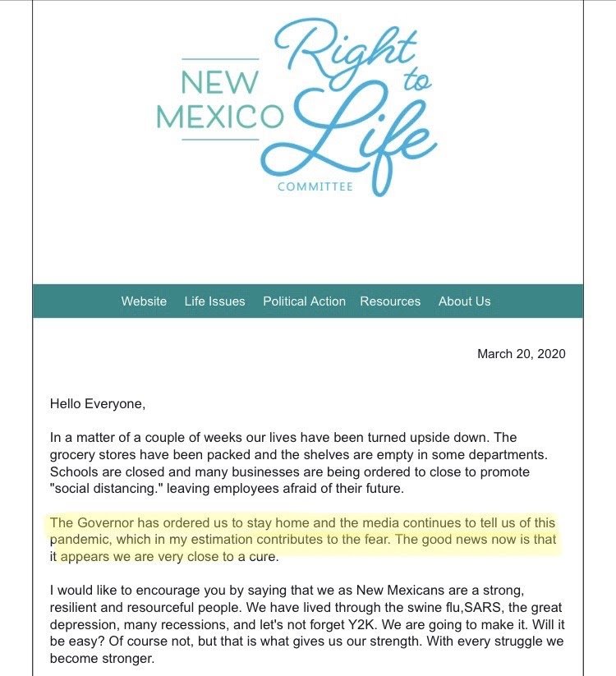Click the quoted phrase "social distancing."

tap(106, 489)
